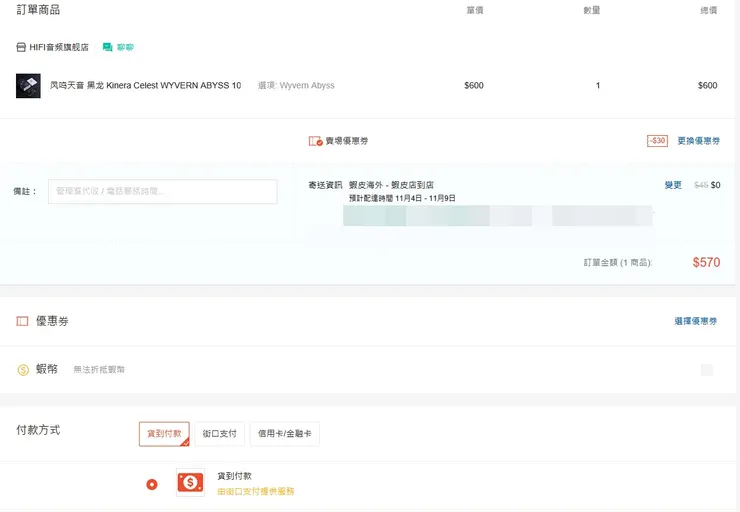Click product title 凤鸣天音 黑龙 Kinera Celest
This screenshot has height=512, width=740.
tap(145, 85)
